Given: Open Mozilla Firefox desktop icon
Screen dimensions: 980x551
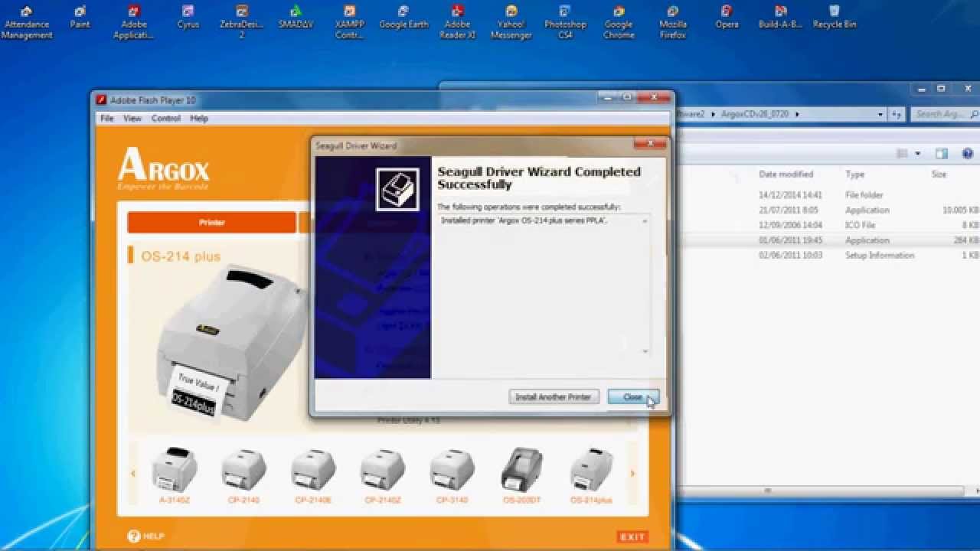Looking at the screenshot, I should pyautogui.click(x=673, y=22).
